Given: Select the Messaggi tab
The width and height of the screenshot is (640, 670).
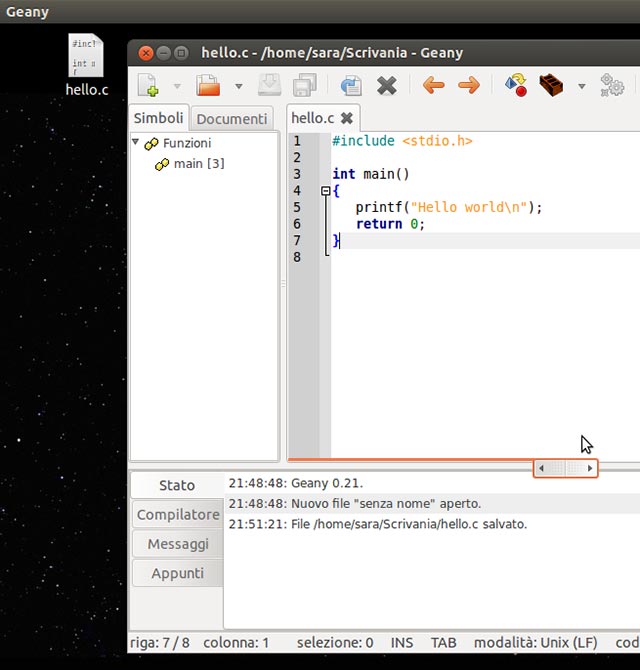Looking at the screenshot, I should (177, 544).
